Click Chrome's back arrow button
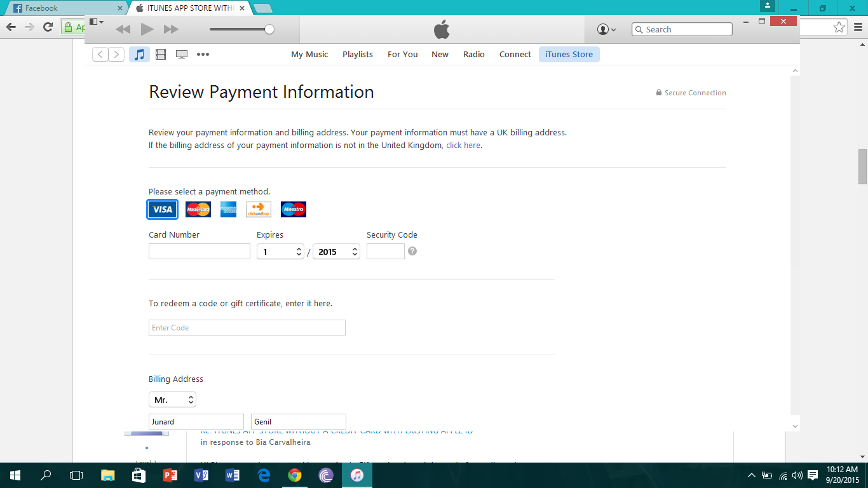Screen dimensions: 868x488 click(11, 27)
